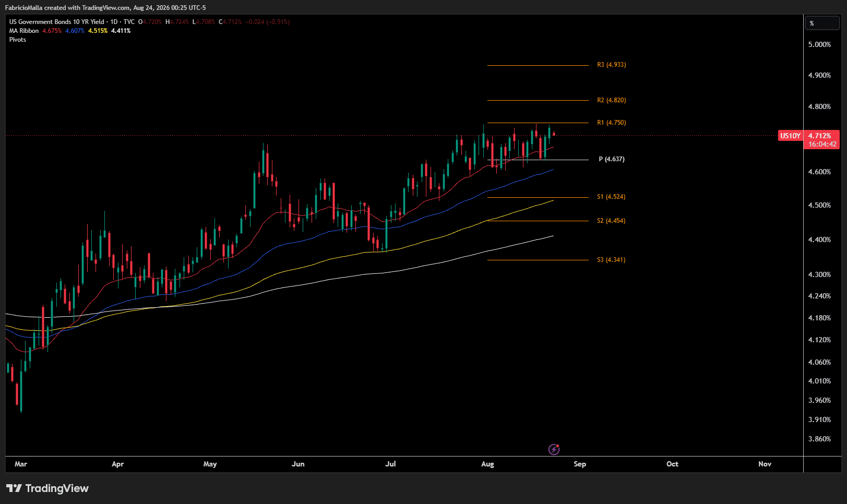Click the May label on the time axis
This screenshot has height=504, width=847.
click(x=210, y=464)
